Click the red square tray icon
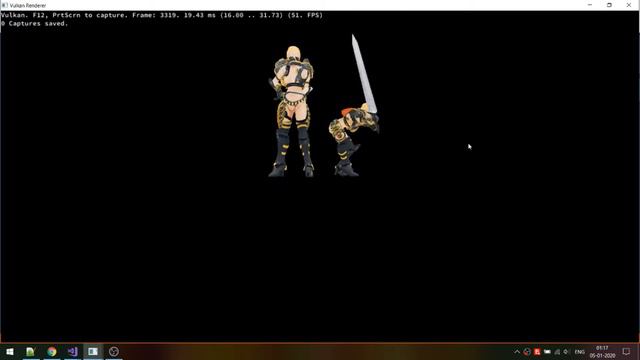 [537, 352]
